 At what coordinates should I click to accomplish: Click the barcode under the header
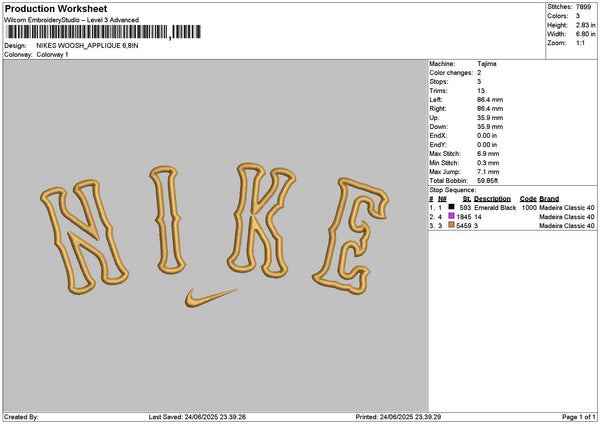(104, 32)
